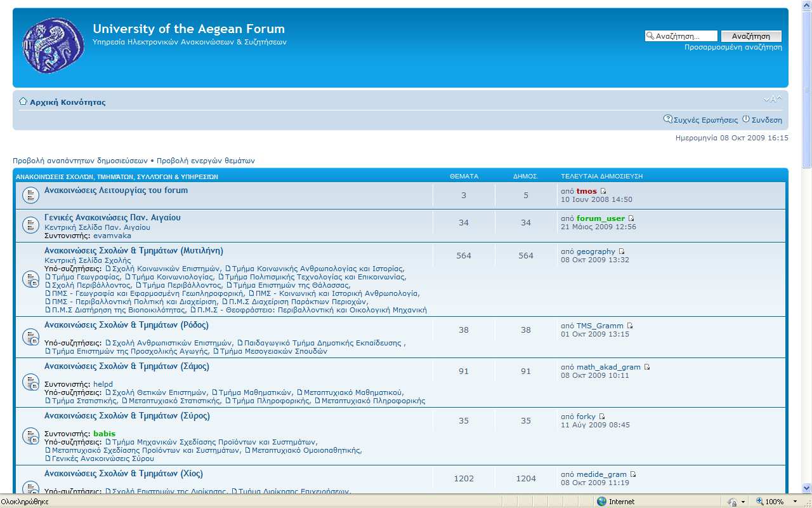Open Τμήμα Μεσογειακών Σπουδών subforum
The height and width of the screenshot is (508, 812).
coord(273,351)
